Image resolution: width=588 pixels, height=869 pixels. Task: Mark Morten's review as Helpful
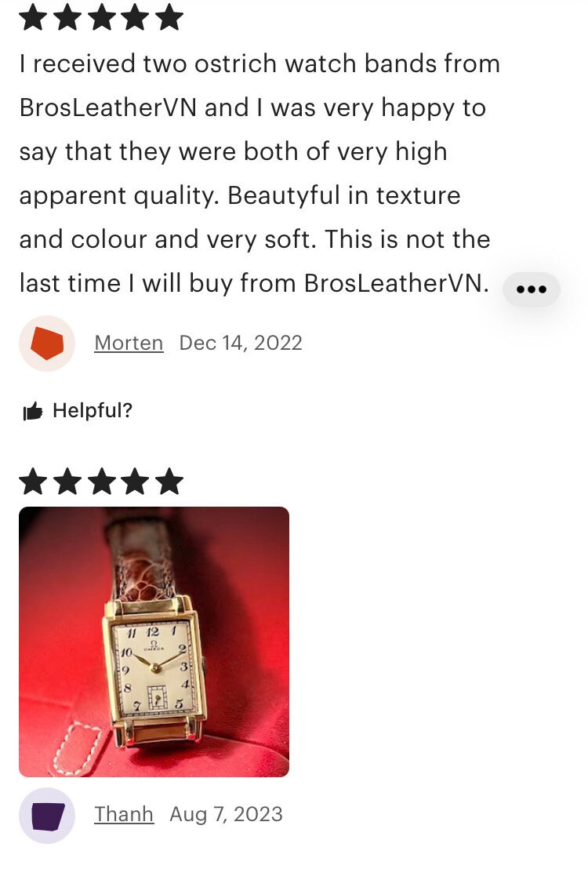click(x=78, y=411)
